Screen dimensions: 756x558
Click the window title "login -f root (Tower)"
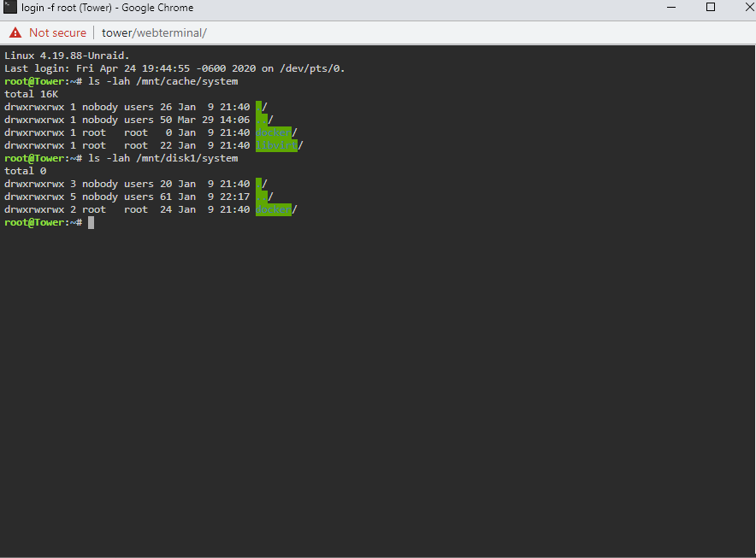(x=67, y=8)
